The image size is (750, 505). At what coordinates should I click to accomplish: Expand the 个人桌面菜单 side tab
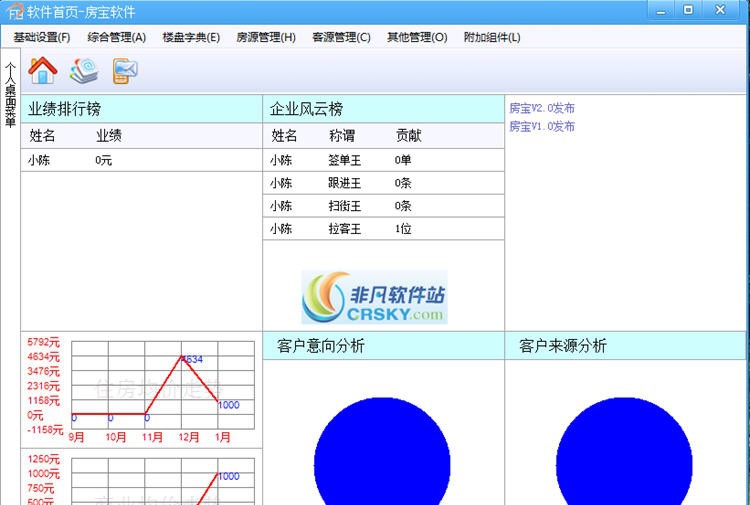point(11,95)
